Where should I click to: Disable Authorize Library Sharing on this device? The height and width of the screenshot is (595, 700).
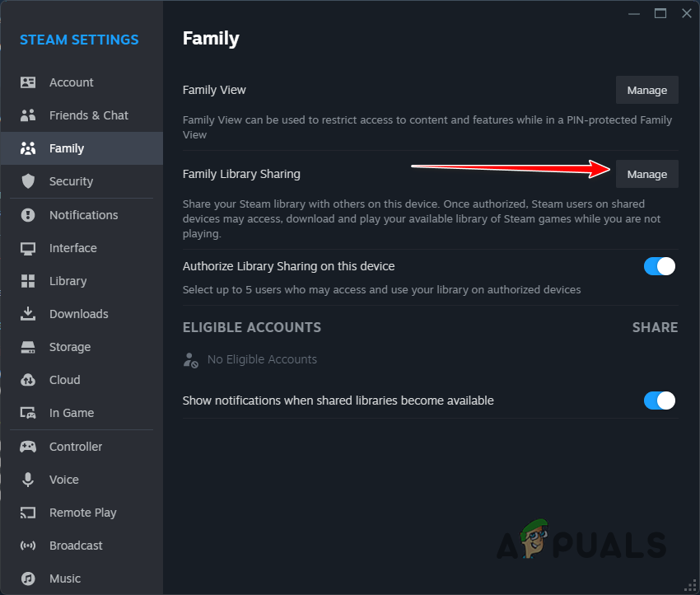point(659,266)
